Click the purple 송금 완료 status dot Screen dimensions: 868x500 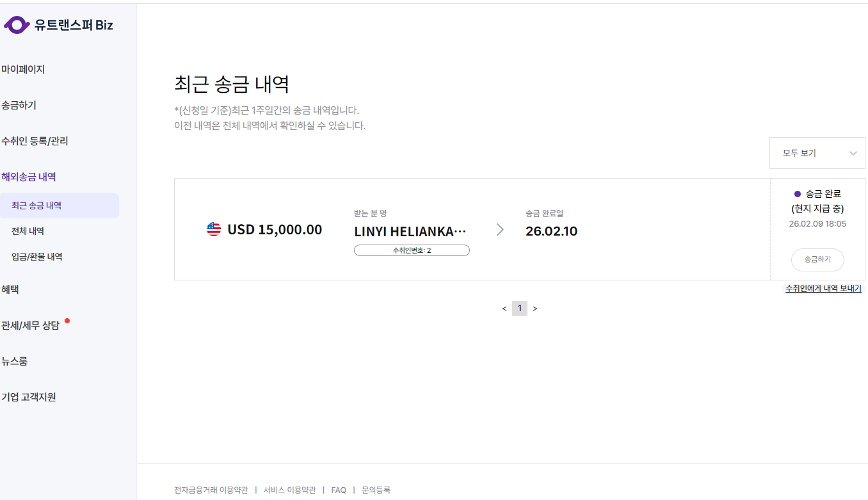(x=797, y=193)
